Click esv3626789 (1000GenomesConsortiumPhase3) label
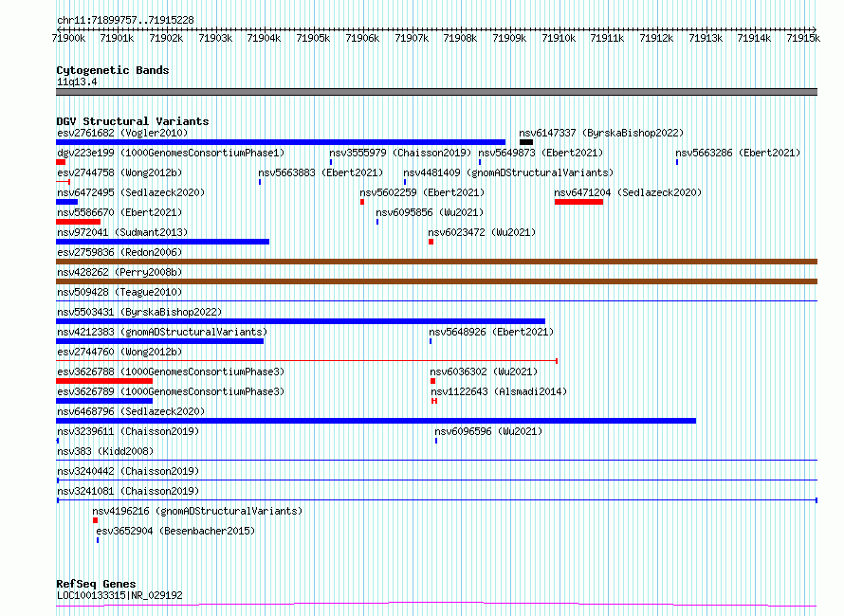This screenshot has height=616, width=844. click(x=171, y=391)
